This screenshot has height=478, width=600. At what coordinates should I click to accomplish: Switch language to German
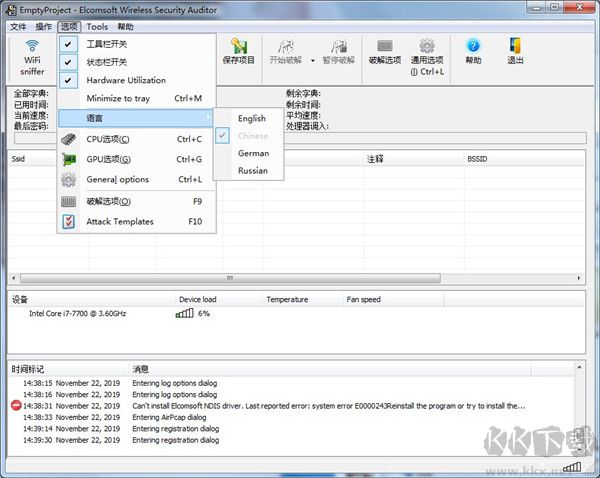pos(249,153)
